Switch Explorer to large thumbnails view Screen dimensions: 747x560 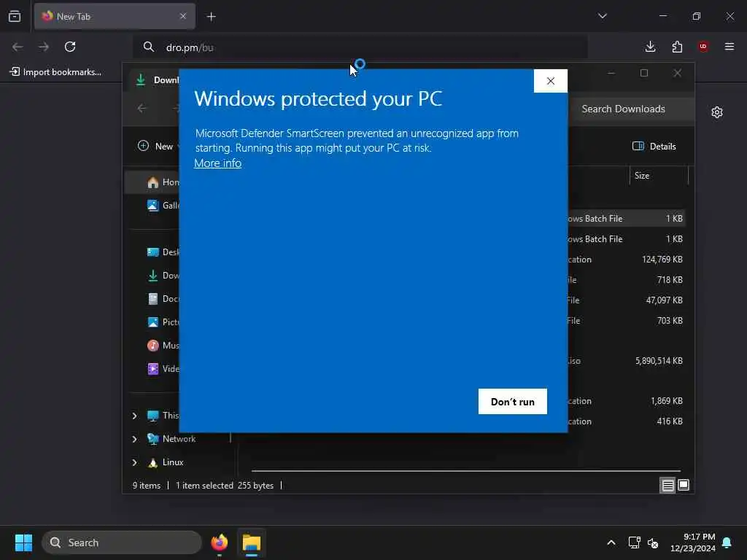tap(683, 485)
